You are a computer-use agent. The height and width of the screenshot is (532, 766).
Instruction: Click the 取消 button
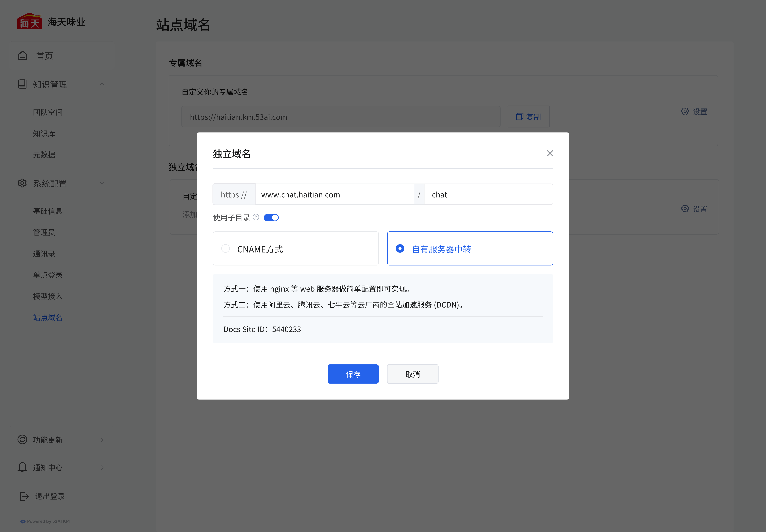(x=412, y=374)
